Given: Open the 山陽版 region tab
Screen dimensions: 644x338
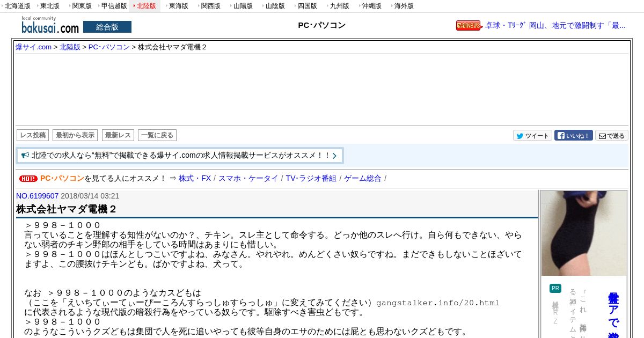Looking at the screenshot, I should click(243, 6).
